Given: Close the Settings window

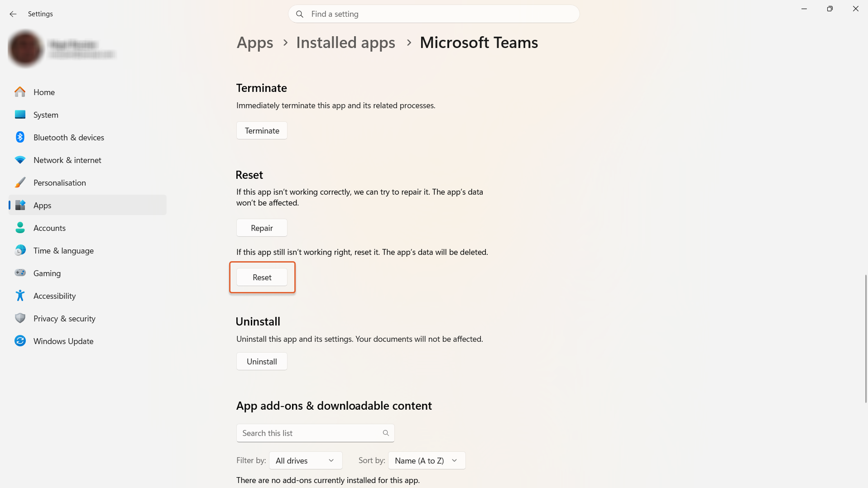Looking at the screenshot, I should [x=855, y=9].
